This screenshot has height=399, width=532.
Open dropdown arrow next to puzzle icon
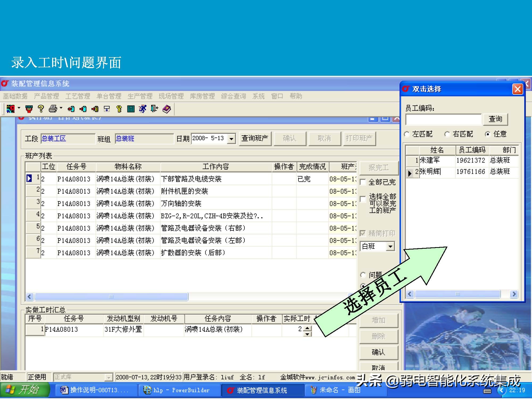tap(19, 108)
